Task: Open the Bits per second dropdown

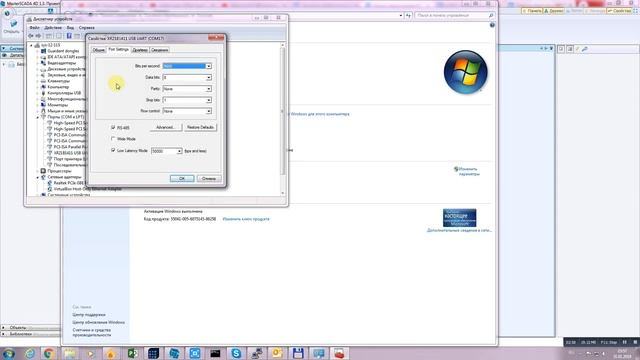Action: tap(209, 66)
